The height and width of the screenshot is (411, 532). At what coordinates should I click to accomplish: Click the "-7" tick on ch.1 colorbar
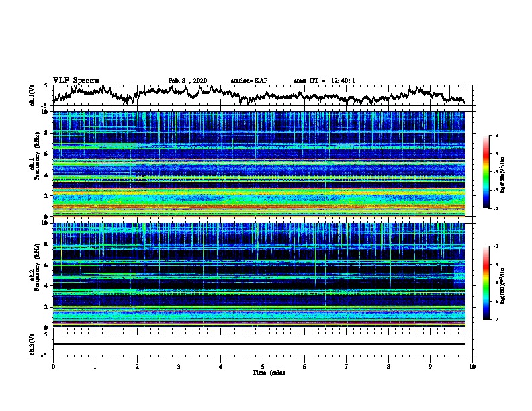pyautogui.click(x=496, y=208)
